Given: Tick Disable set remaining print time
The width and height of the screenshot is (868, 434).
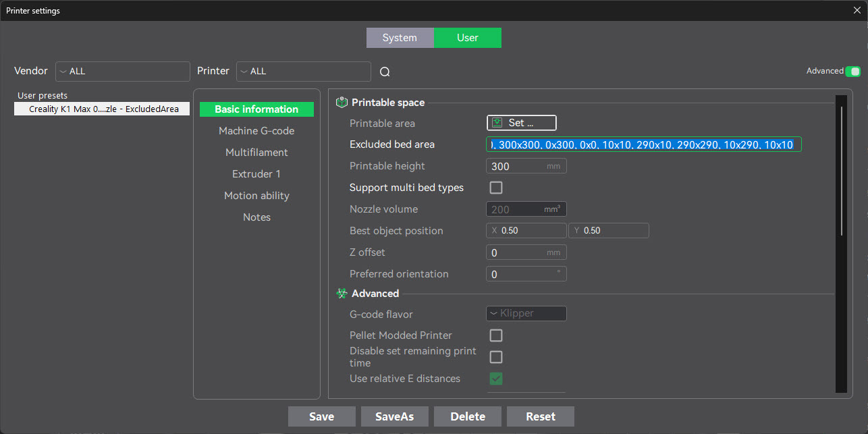Looking at the screenshot, I should point(495,357).
